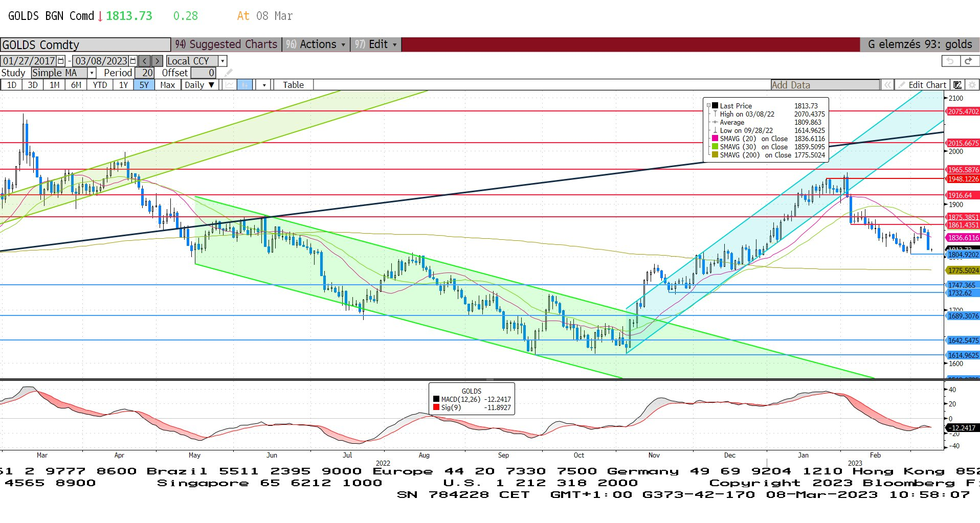This screenshot has height=523, width=980.
Task: Click the GOLDS Comdty security field
Action: click(85, 44)
